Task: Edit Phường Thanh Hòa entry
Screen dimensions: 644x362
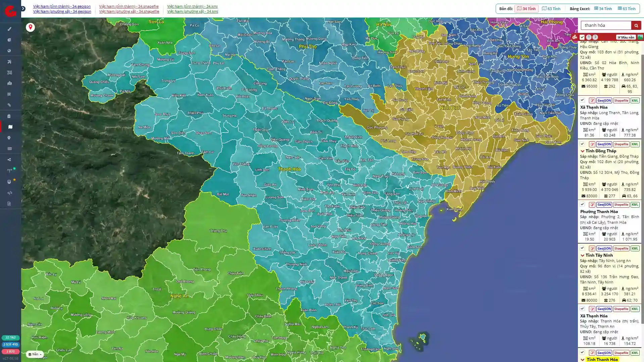Action: (592, 205)
